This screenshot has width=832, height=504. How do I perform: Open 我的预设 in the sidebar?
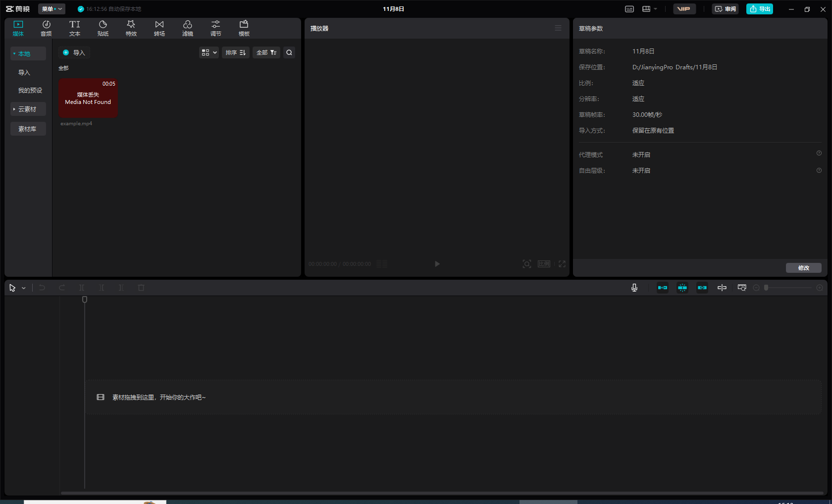coord(30,90)
